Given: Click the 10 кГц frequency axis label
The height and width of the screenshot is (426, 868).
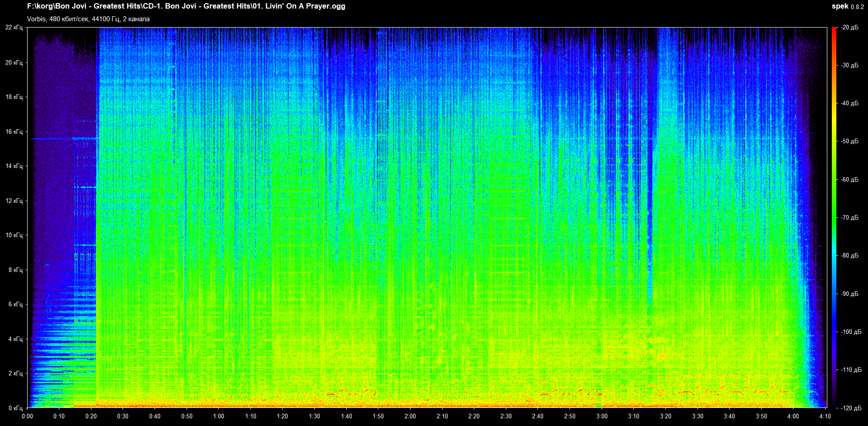Looking at the screenshot, I should 14,235.
